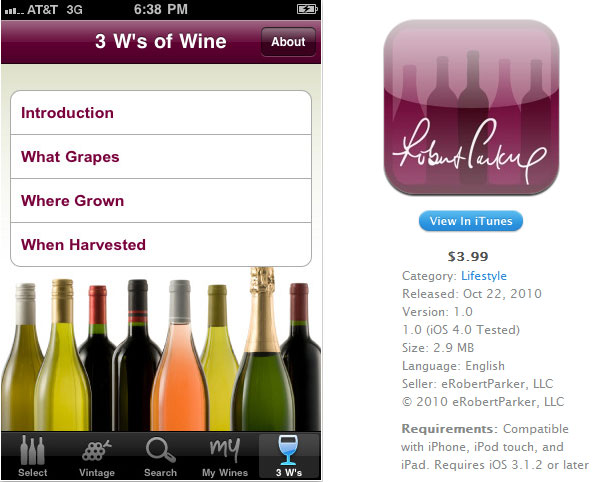
Task: Tap the AT&T signal strength indicator
Action: pyautogui.click(x=14, y=11)
